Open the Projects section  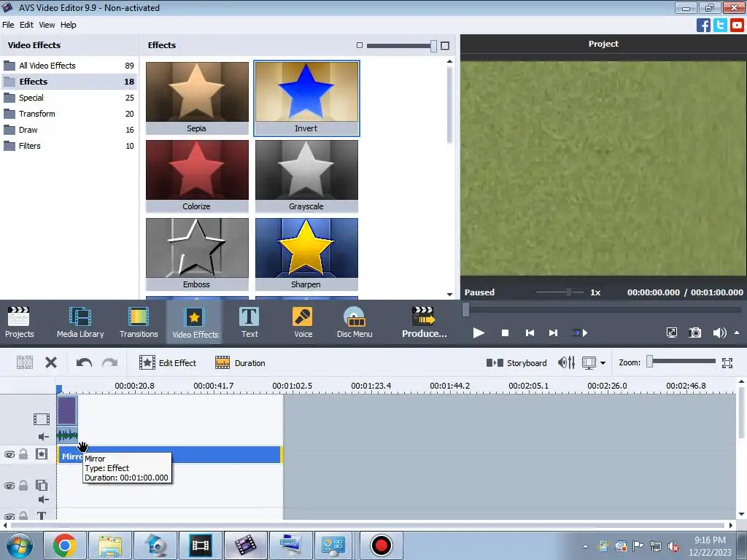click(19, 322)
